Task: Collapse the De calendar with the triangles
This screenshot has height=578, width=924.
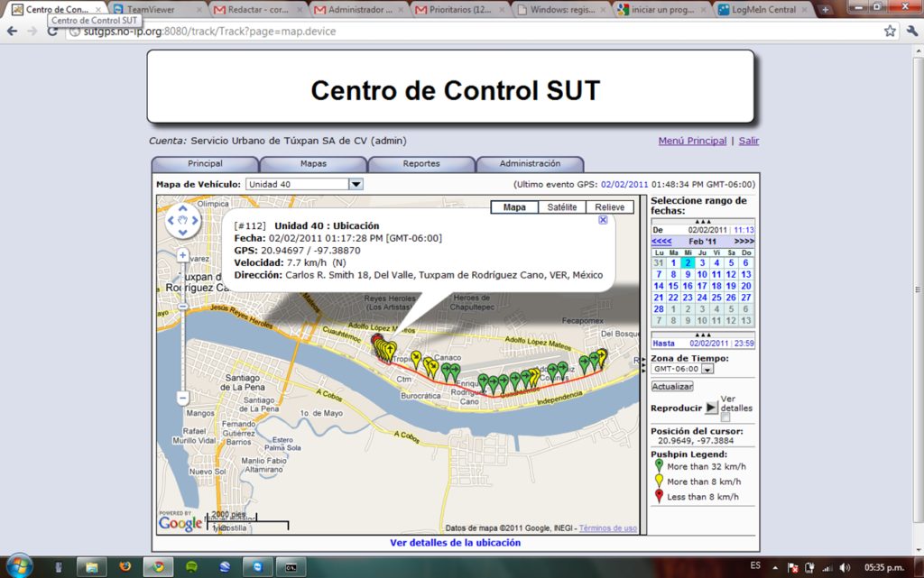Action: (702, 222)
